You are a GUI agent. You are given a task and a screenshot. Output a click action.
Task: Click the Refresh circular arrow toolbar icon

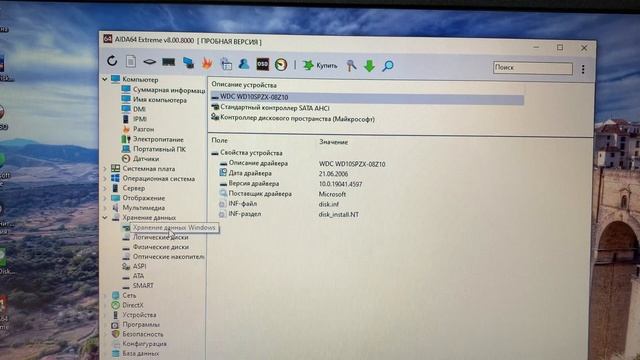(112, 61)
